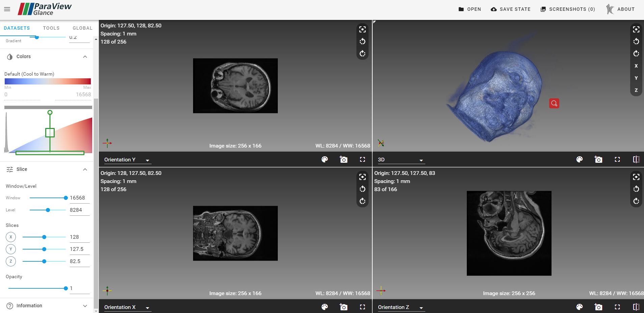Open Orientation Z view dropdown
The image size is (644, 313).
coord(401,307)
